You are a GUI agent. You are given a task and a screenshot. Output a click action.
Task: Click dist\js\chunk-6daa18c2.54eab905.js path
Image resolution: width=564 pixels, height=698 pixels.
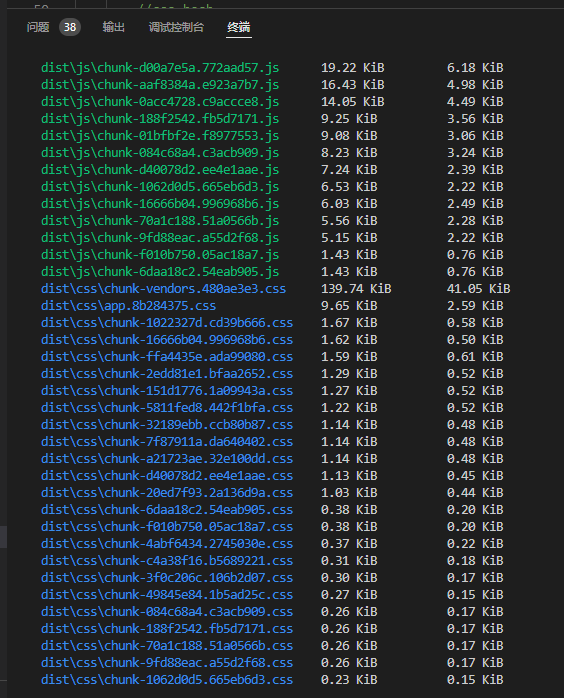[160, 272]
